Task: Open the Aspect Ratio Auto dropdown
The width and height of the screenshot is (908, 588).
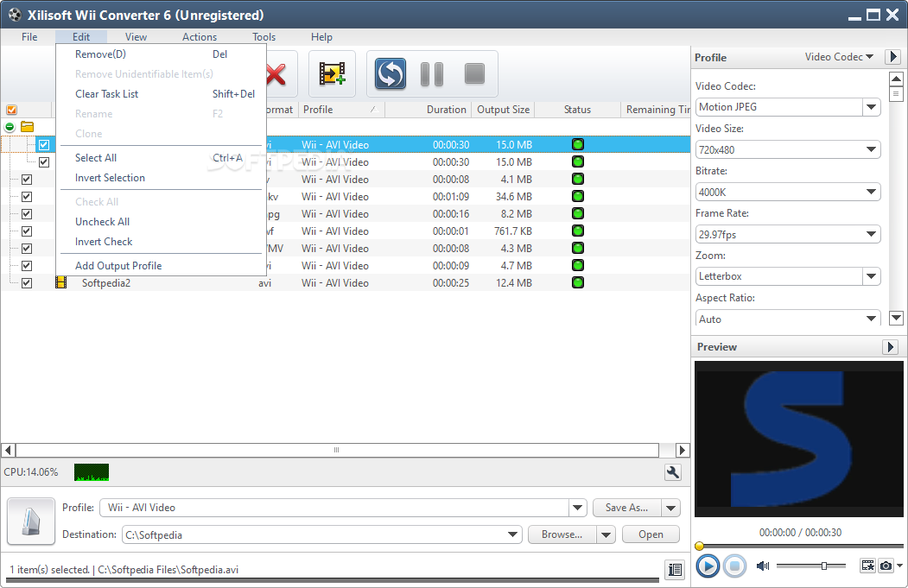Action: [871, 319]
